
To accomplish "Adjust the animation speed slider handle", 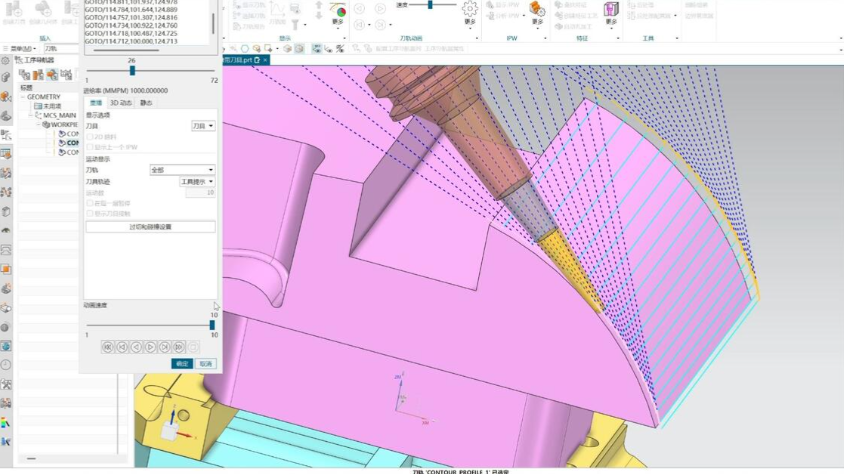I will [212, 325].
